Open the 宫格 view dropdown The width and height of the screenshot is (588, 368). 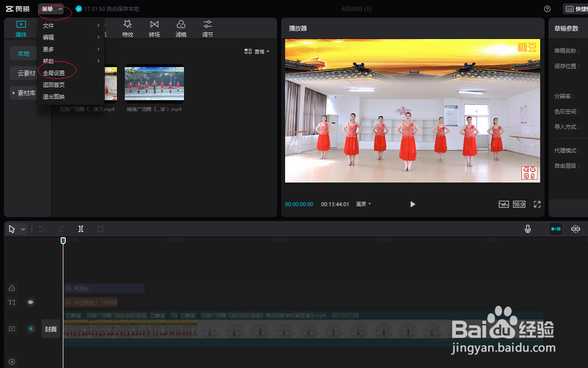coord(257,51)
